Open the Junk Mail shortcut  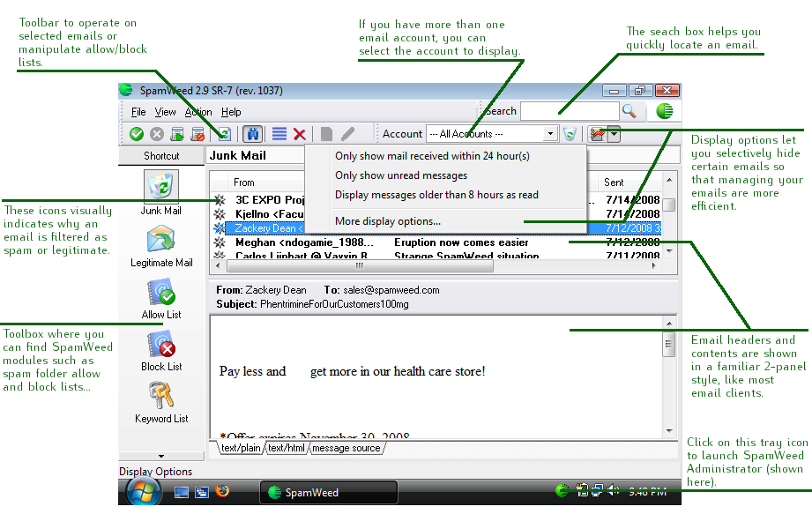[161, 192]
